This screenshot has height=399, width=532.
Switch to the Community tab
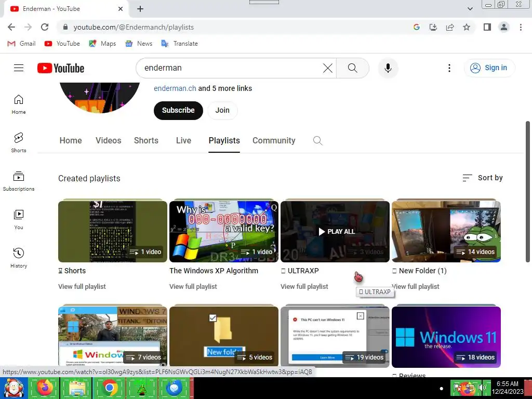(274, 140)
